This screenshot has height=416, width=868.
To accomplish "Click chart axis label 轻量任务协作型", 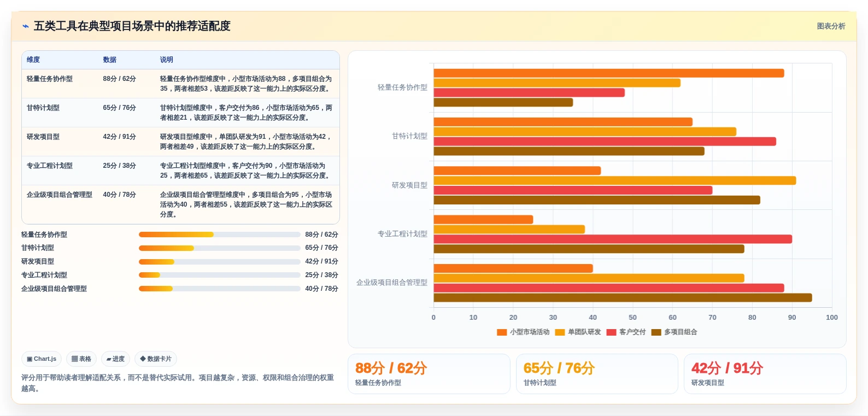I will 402,87.
